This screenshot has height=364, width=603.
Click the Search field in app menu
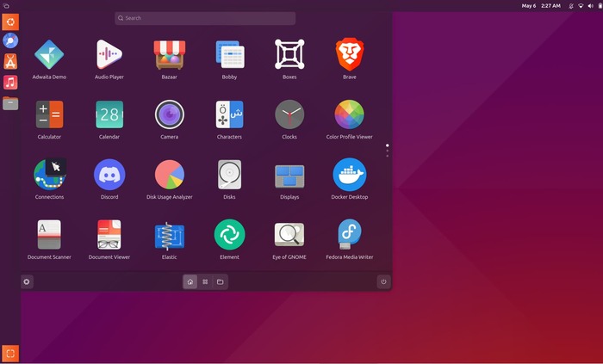205,18
